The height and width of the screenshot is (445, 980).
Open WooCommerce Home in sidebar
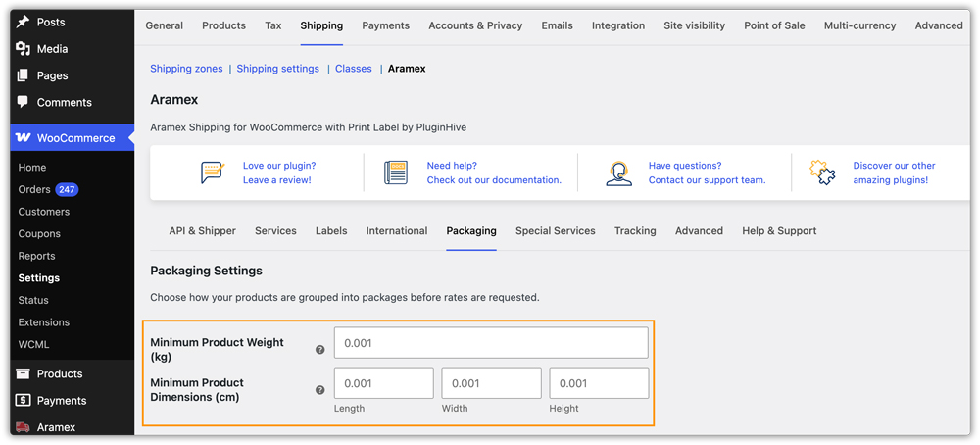coord(32,168)
